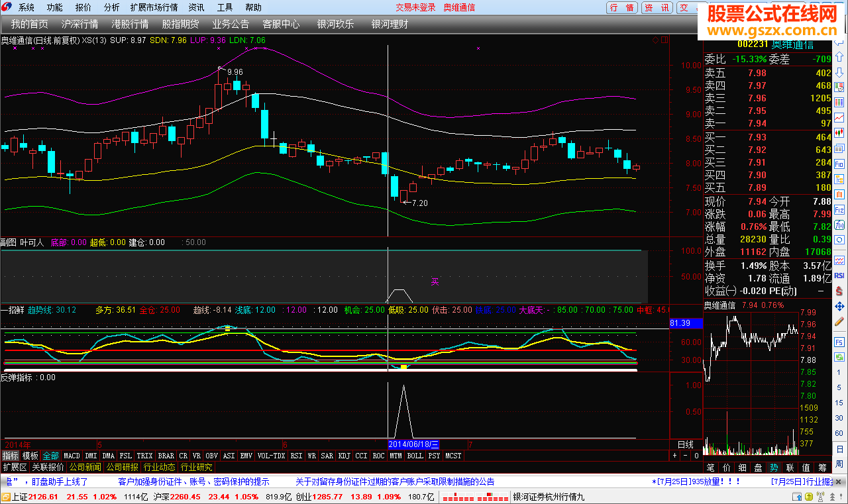
Task: Click the 行情 button at top right
Action: click(x=622, y=7)
